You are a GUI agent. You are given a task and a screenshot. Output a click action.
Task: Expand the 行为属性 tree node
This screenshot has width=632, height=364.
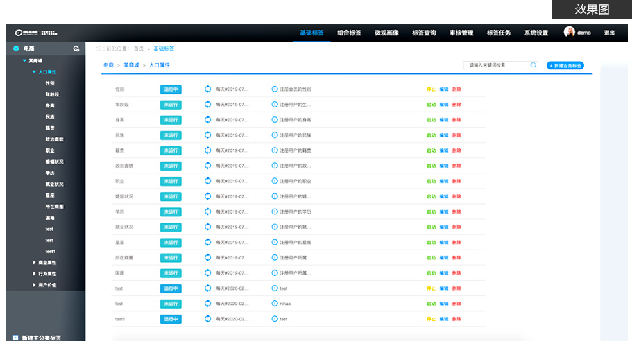(34, 274)
